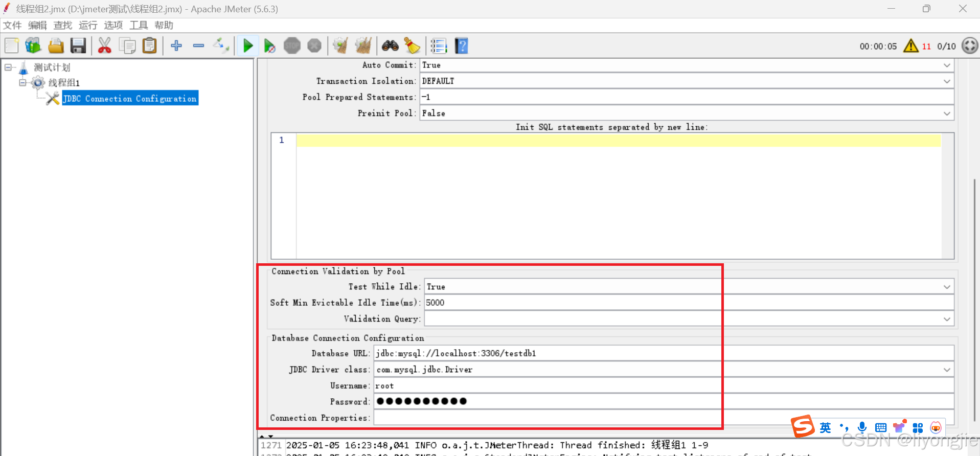The image size is (980, 456).
Task: Open Sogou toolbox grid icon
Action: click(918, 428)
